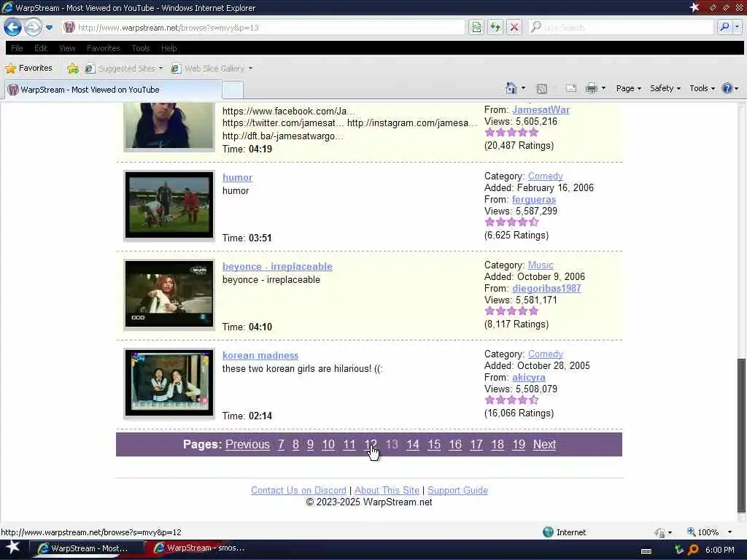Click the browser Back arrow button

tap(13, 27)
